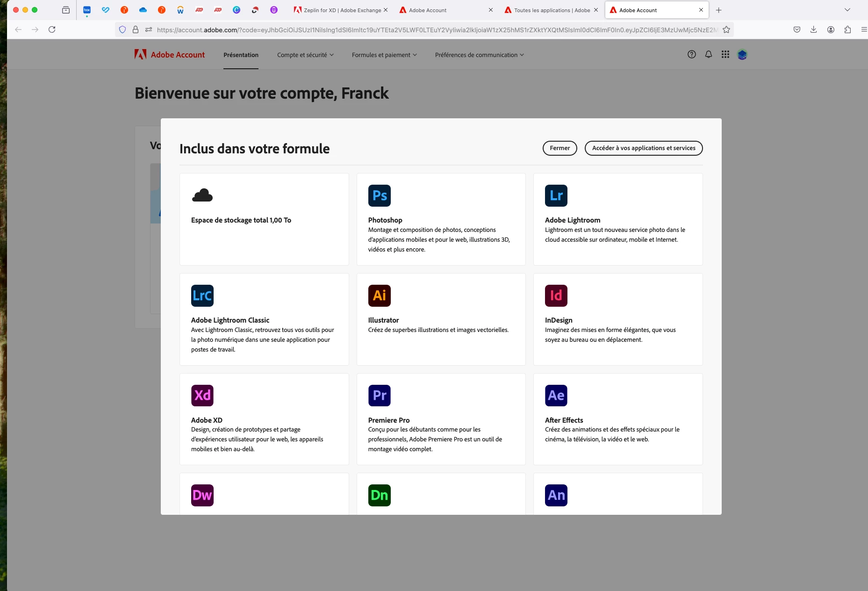
Task: Click the Photoshop title text
Action: click(x=385, y=220)
